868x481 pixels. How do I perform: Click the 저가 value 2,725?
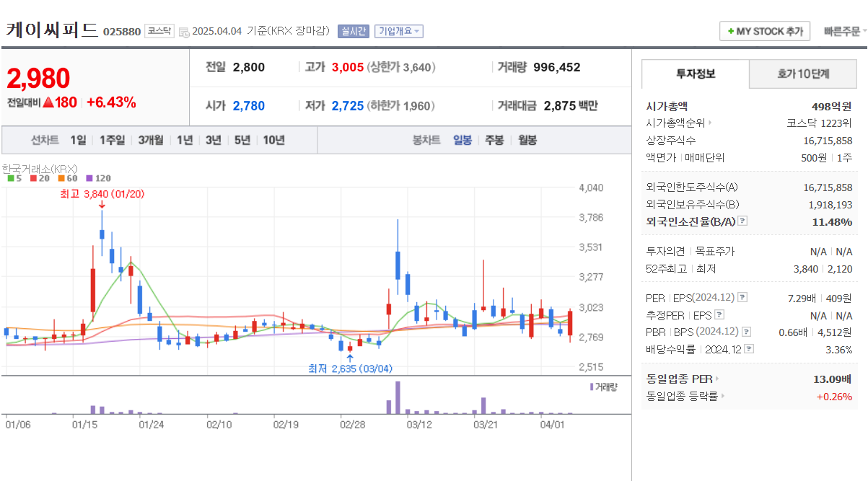348,106
